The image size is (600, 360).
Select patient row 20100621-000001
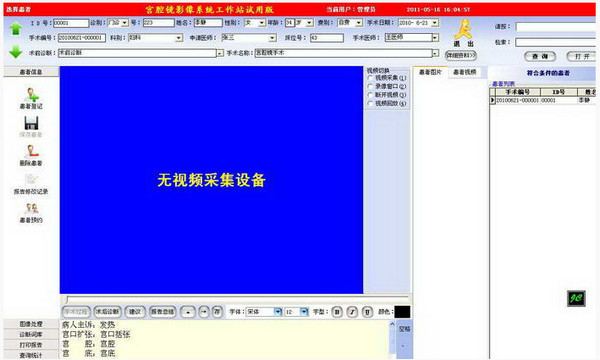pyautogui.click(x=543, y=100)
